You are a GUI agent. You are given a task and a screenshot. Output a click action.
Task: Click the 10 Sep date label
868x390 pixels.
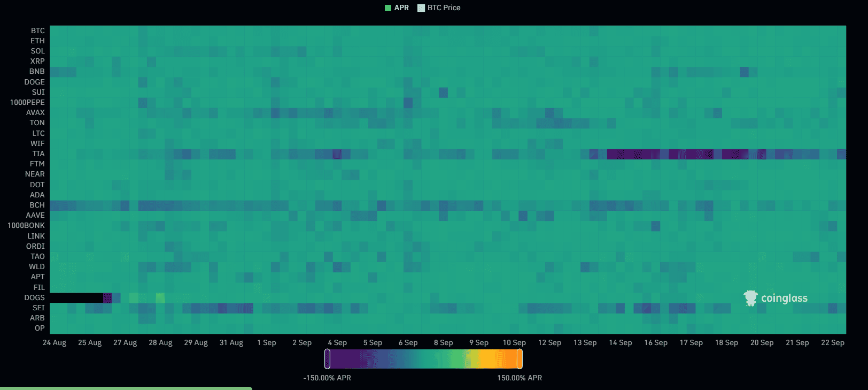[514, 342]
